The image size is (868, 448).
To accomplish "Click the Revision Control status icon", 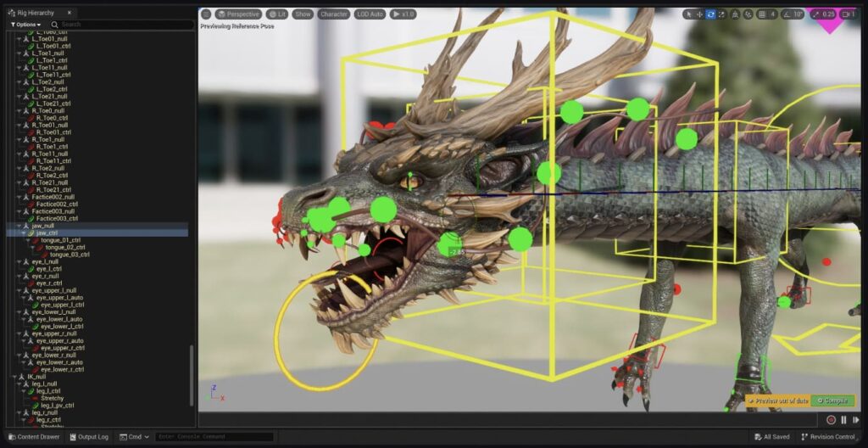I will 805,437.
